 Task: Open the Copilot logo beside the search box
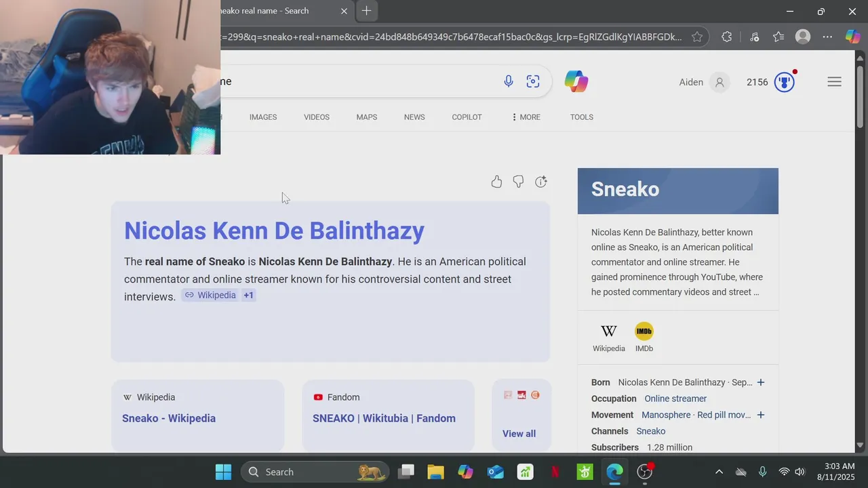[576, 82]
